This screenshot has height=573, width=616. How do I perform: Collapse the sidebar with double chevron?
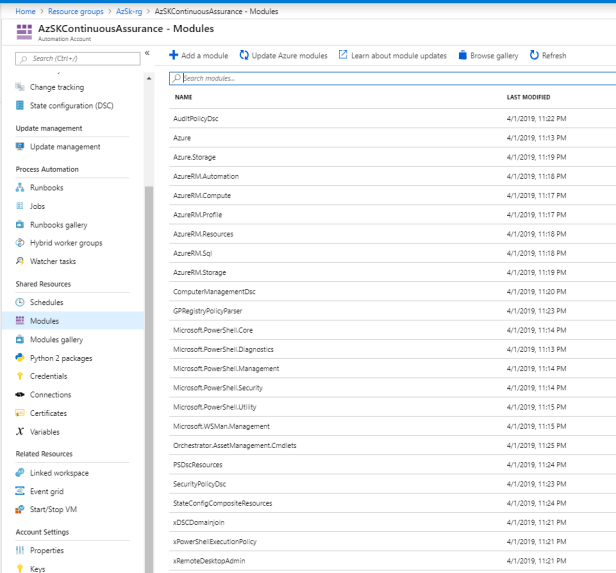pos(147,53)
